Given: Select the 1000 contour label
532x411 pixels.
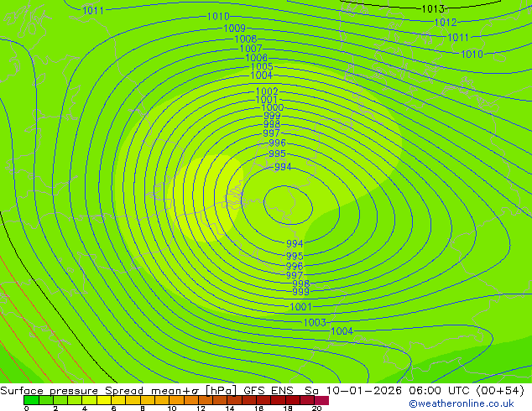Looking at the screenshot, I should [273, 107].
